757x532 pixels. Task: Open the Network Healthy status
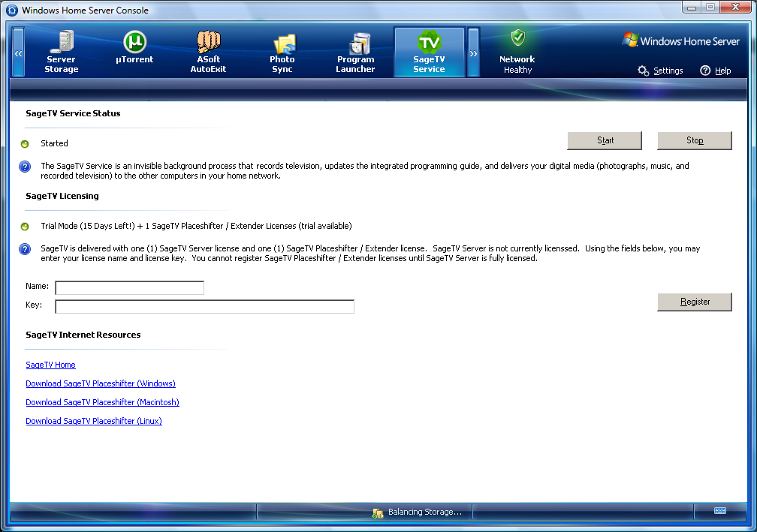[517, 52]
